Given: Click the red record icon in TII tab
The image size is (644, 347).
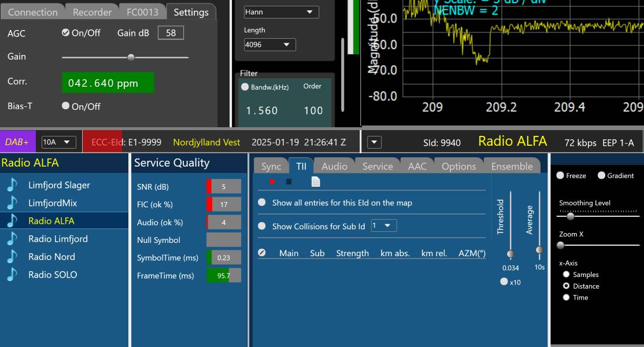Looking at the screenshot, I should 272,182.
